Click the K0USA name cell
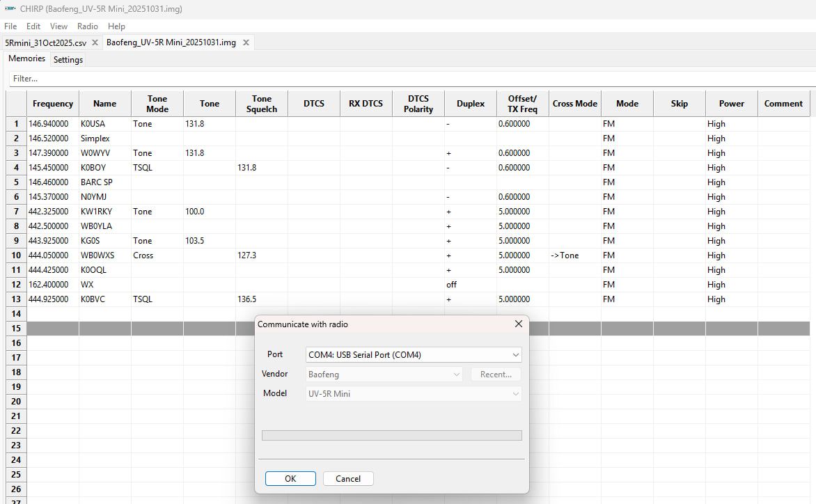The height and width of the screenshot is (504, 816). click(104, 124)
